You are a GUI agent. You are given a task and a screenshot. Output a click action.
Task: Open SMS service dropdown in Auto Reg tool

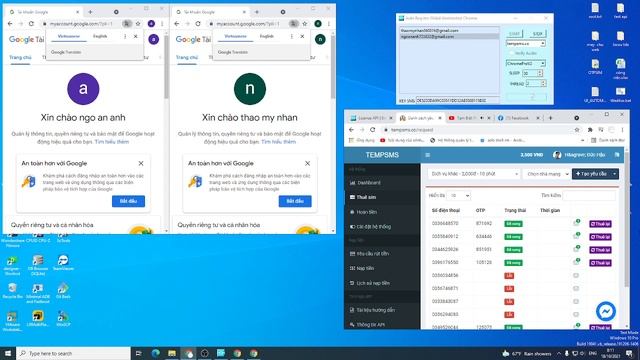[526, 43]
